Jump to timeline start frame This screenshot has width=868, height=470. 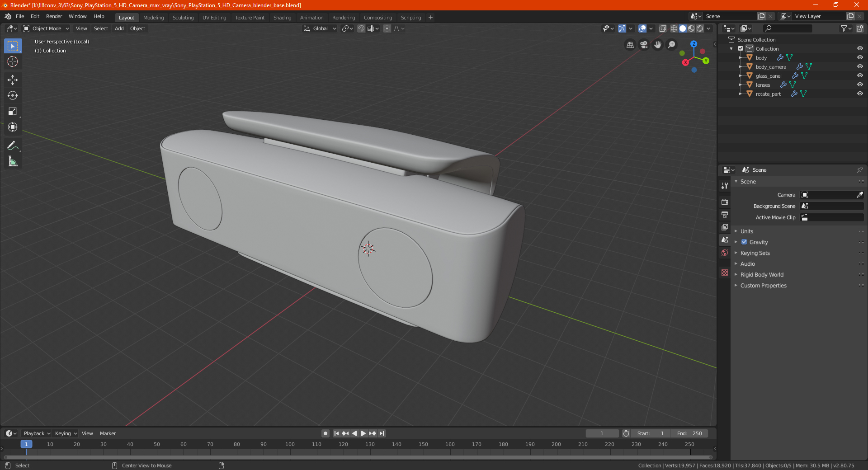336,433
